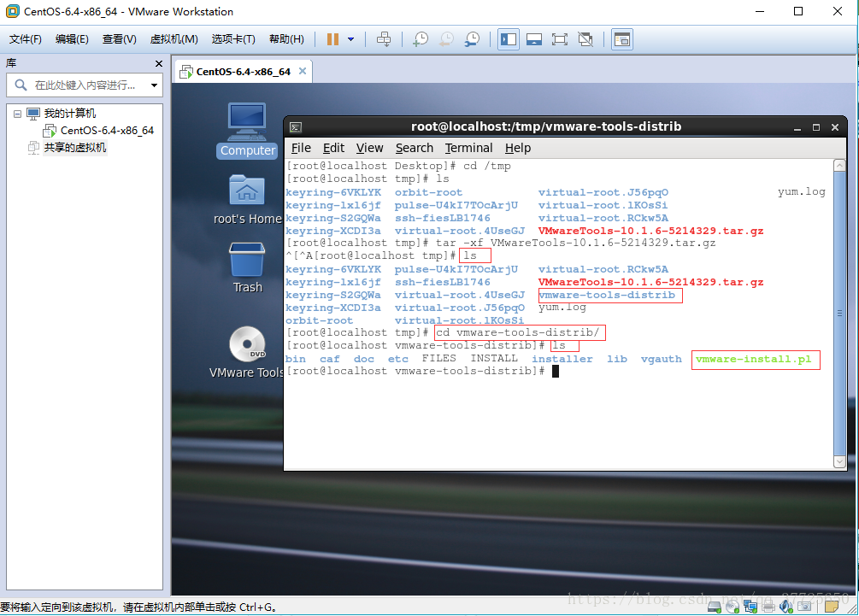Select 共享的虚拟机 in the library

pyautogui.click(x=75, y=147)
